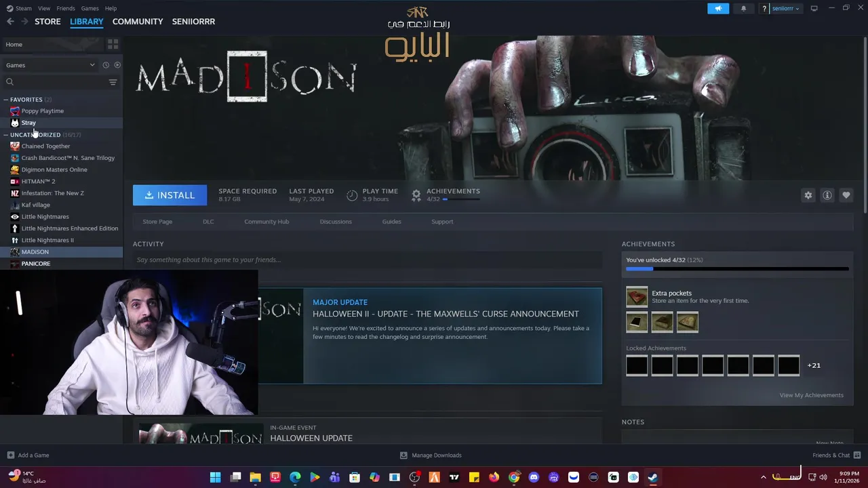The width and height of the screenshot is (868, 488).
Task: Show hidden system tray icons
Action: coord(763,477)
